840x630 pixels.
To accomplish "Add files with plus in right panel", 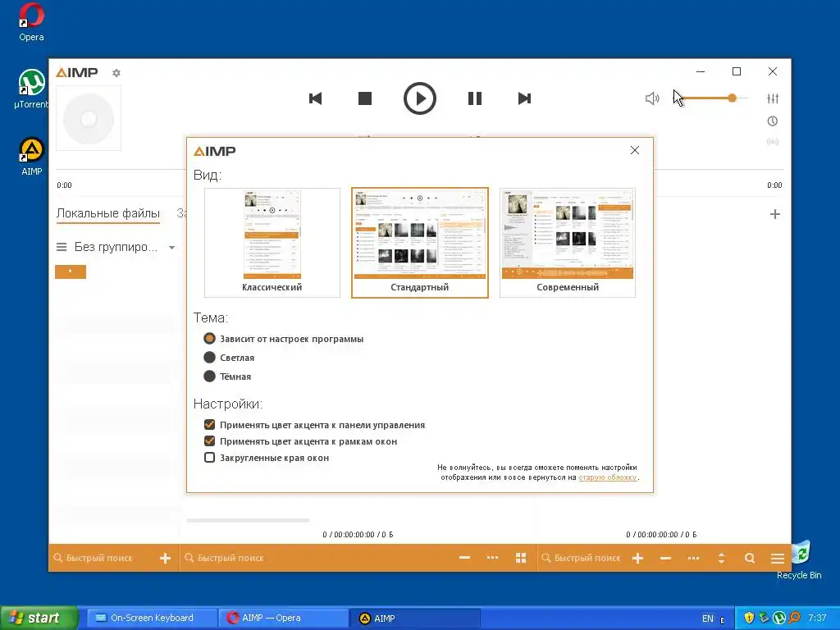I will (637, 558).
